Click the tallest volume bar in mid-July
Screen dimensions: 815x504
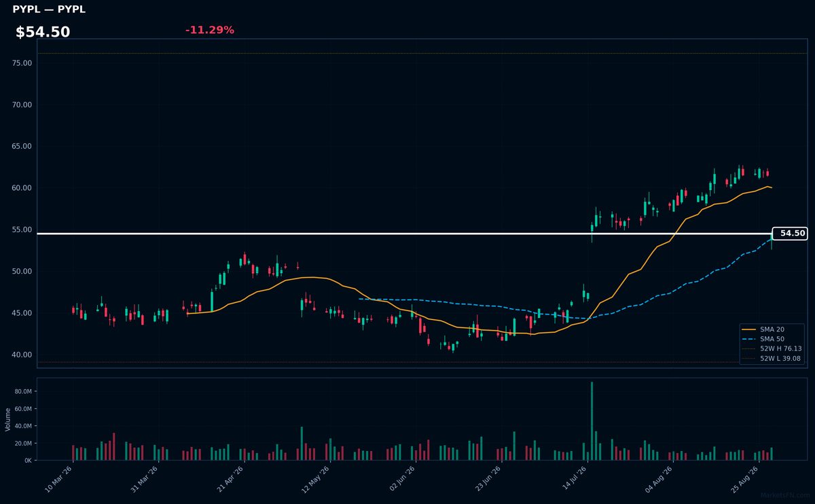(x=592, y=421)
